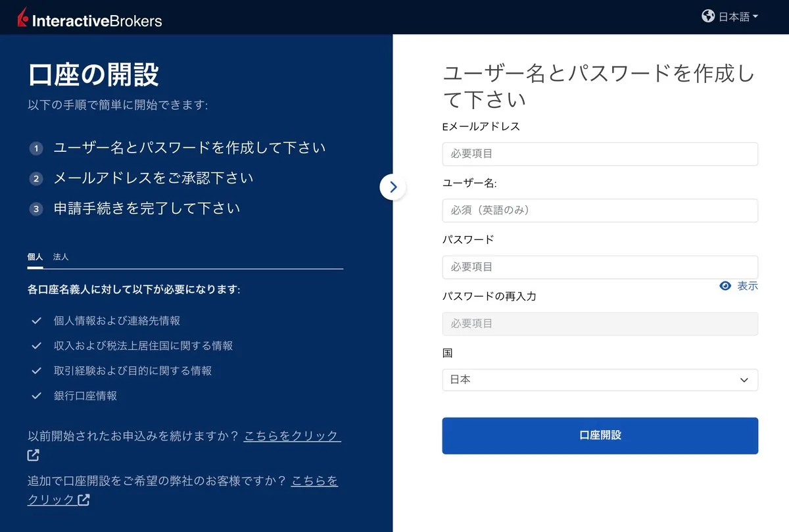The height and width of the screenshot is (532, 789).
Task: Click the text メールアドレスをご承認下さい
Action: click(153, 178)
